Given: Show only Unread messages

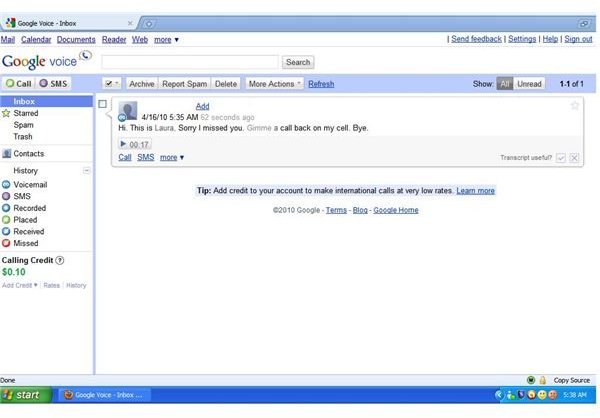Looking at the screenshot, I should click(529, 84).
